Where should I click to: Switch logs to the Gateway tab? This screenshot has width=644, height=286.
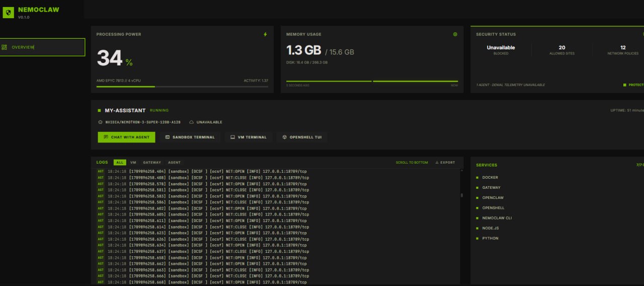coord(152,163)
